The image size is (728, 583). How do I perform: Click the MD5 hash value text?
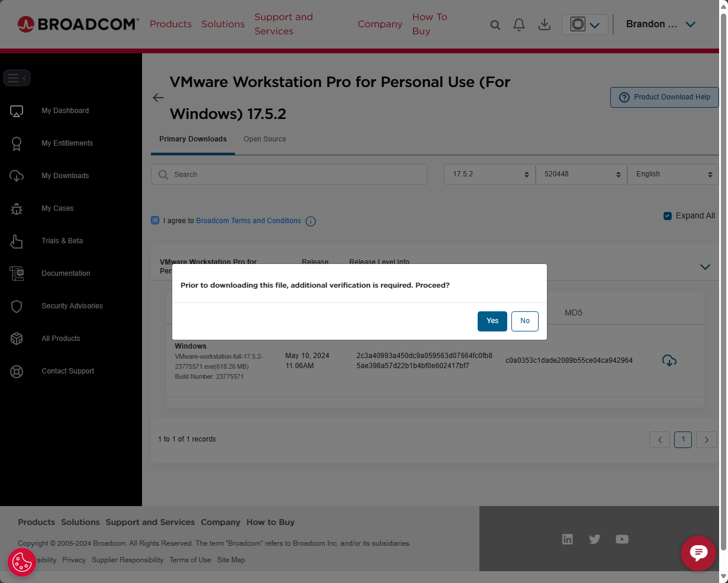point(569,360)
